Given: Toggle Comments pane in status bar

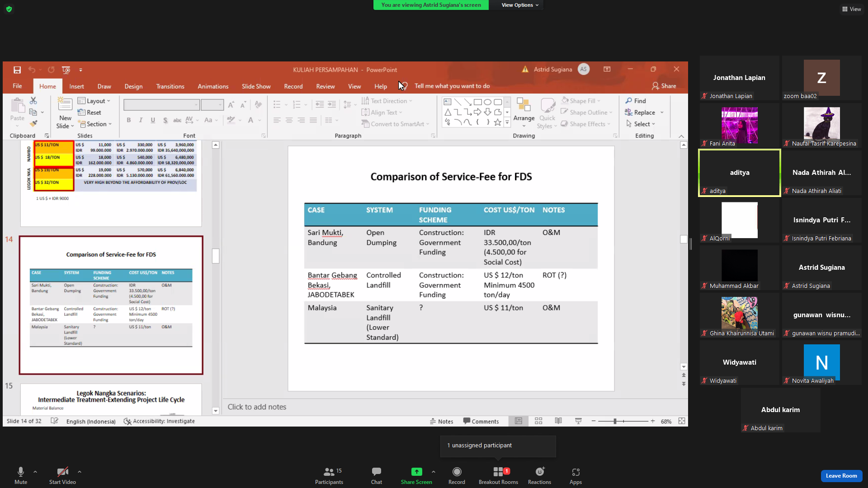Looking at the screenshot, I should [481, 421].
